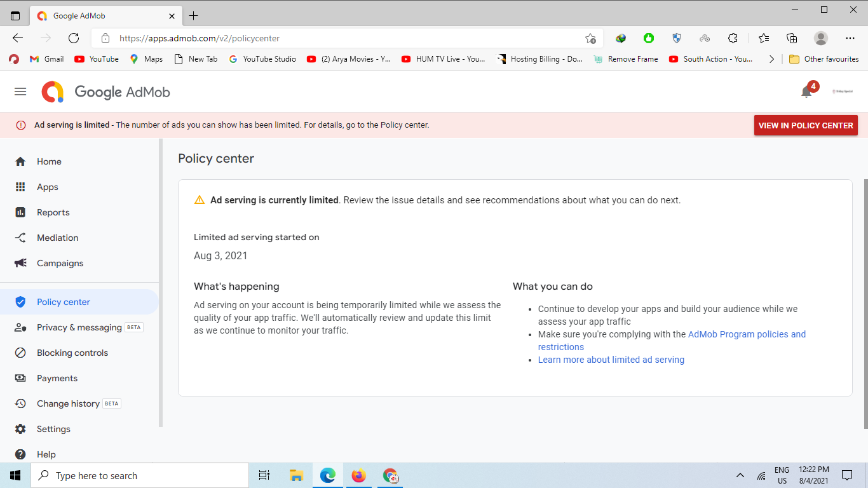Reload the page with the refresh icon
The width and height of the screenshot is (868, 488).
(x=74, y=38)
